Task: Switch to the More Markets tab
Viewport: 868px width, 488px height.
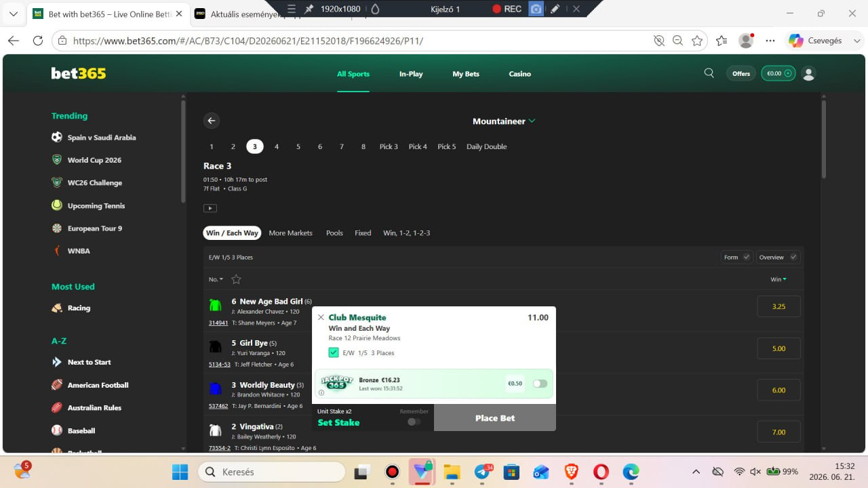Action: coord(290,233)
